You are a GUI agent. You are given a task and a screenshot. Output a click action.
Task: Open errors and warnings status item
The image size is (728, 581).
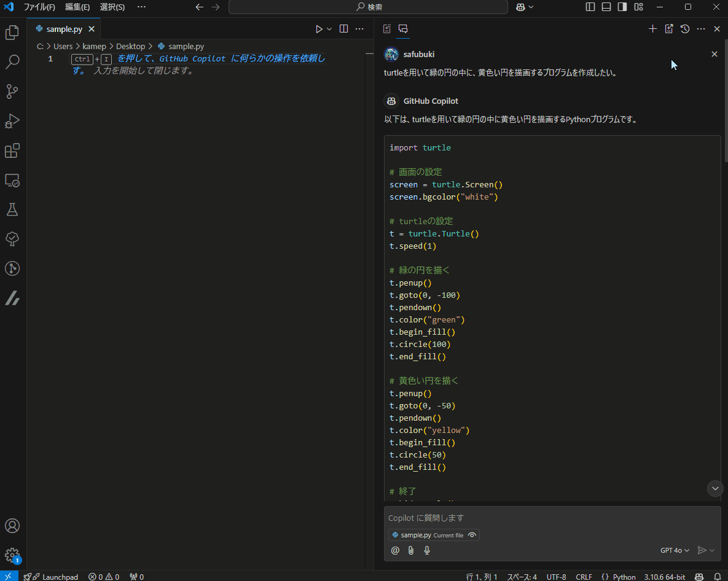coord(104,577)
